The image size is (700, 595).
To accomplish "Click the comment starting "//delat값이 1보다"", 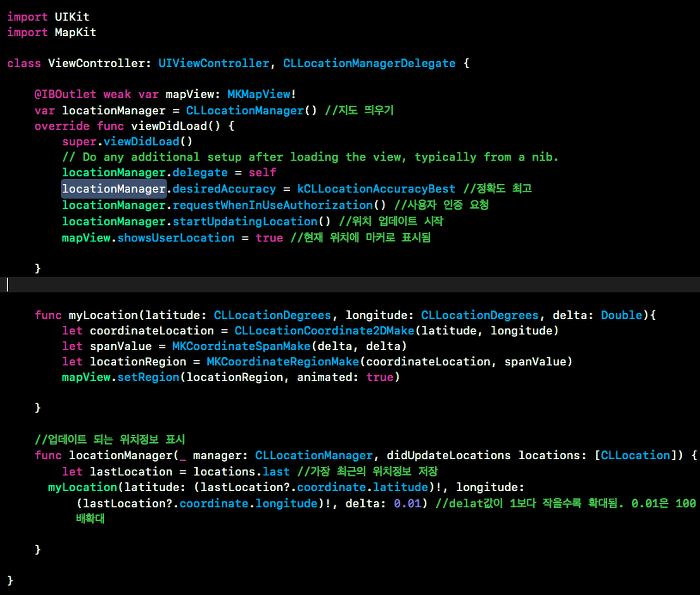I will pyautogui.click(x=566, y=503).
